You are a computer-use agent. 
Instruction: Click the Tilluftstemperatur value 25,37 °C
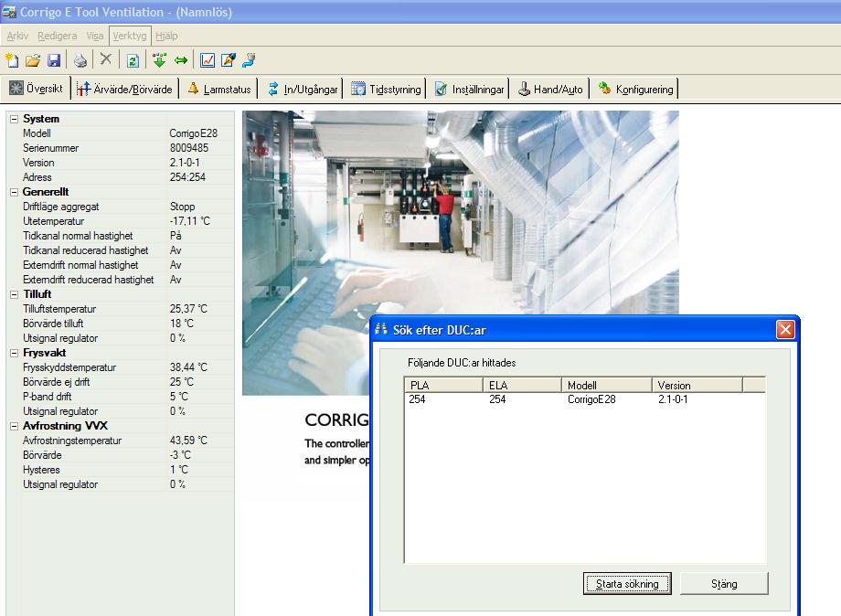(x=188, y=309)
